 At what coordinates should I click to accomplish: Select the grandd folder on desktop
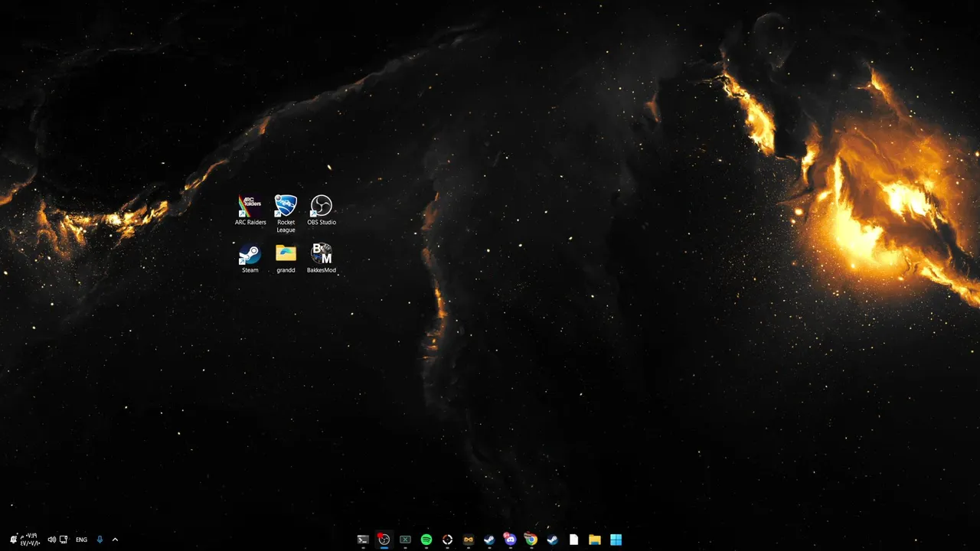[286, 258]
